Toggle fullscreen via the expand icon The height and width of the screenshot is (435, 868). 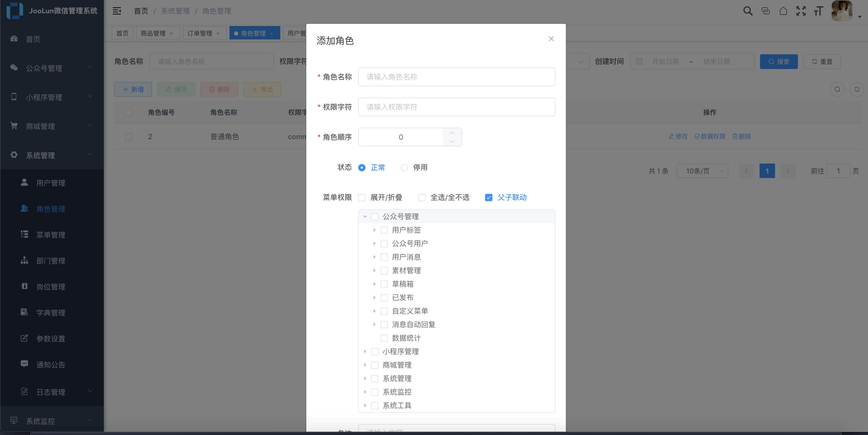point(802,10)
